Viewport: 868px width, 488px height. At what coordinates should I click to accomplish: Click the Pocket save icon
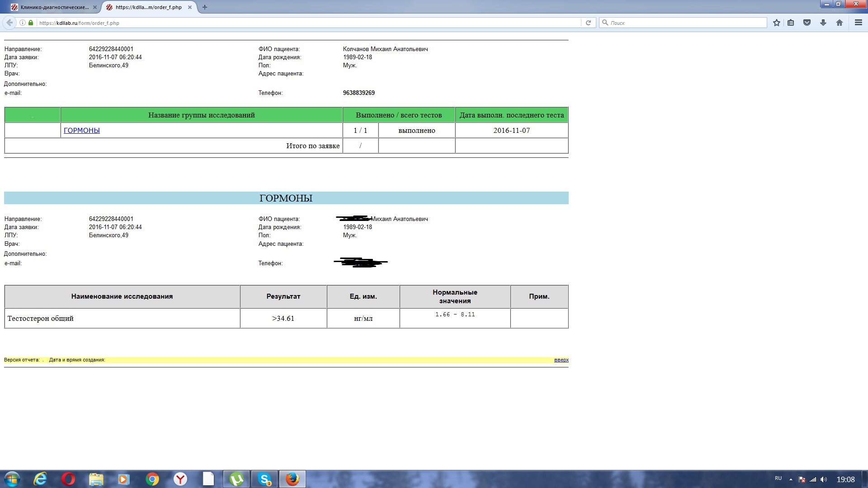[807, 23]
